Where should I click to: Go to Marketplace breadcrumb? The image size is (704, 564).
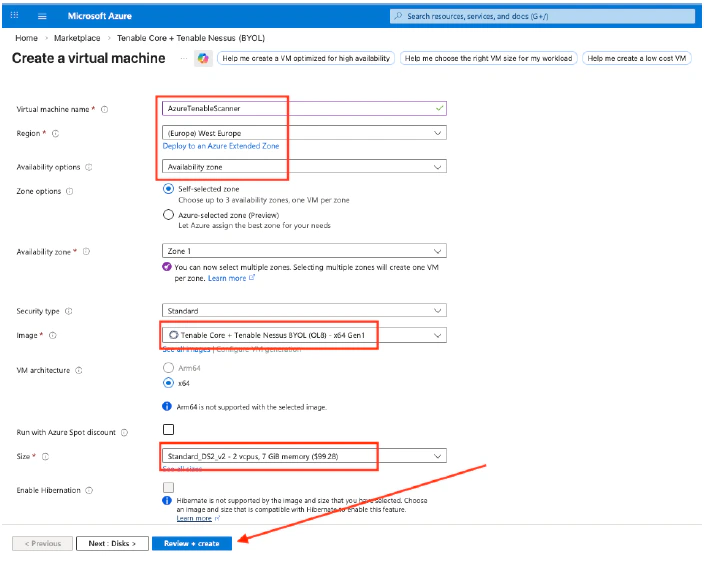click(77, 38)
